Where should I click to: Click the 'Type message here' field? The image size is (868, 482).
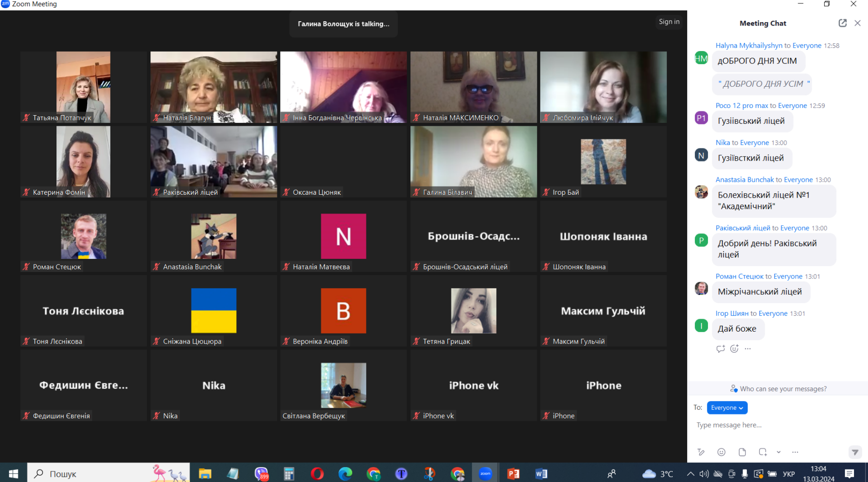point(772,425)
